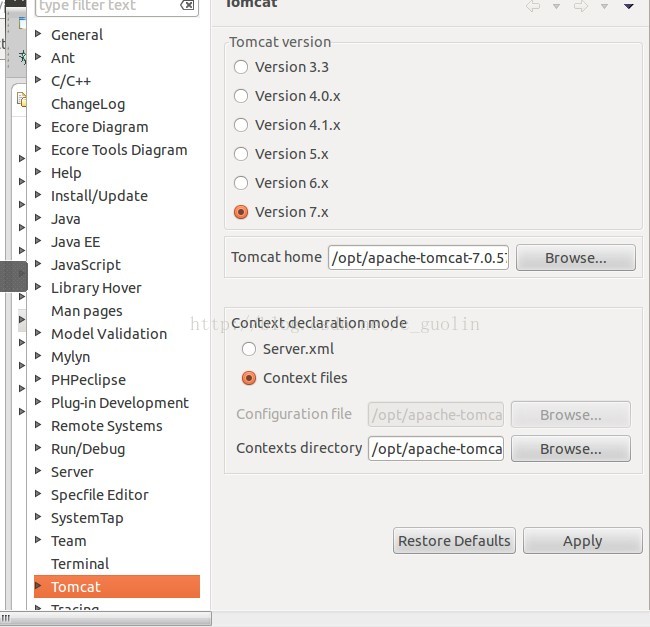The height and width of the screenshot is (627, 650).
Task: Expand the Ecore Diagram node
Action: (38, 126)
